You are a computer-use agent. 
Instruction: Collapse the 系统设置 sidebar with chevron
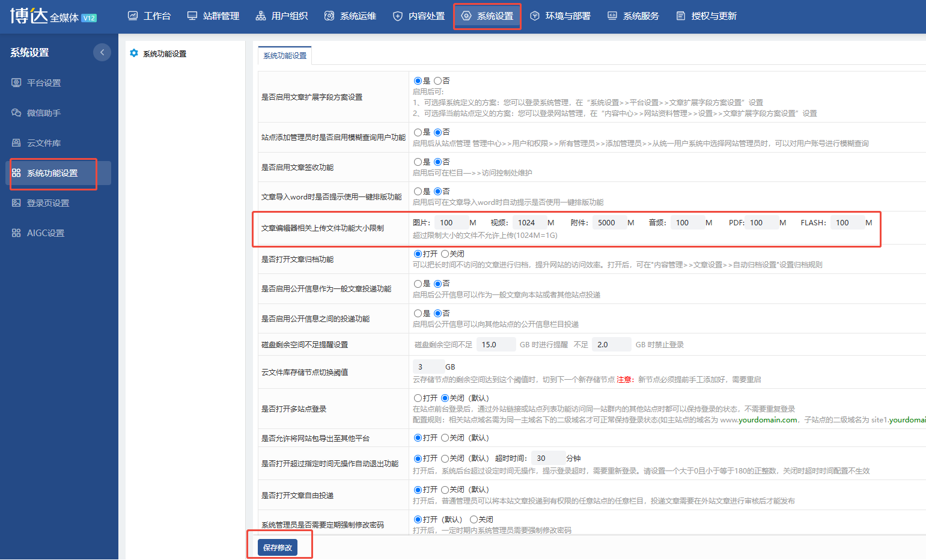point(102,52)
